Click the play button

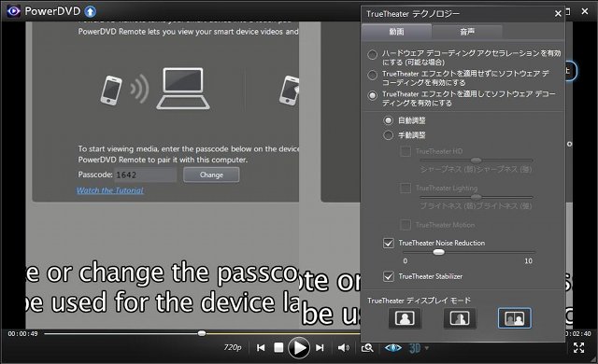pyautogui.click(x=299, y=347)
